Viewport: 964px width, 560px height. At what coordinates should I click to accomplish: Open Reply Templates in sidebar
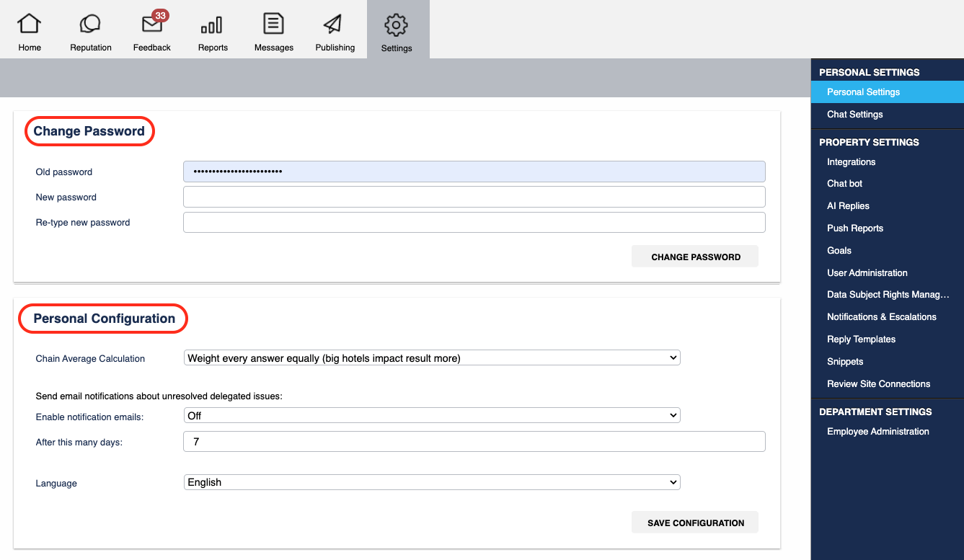click(861, 339)
